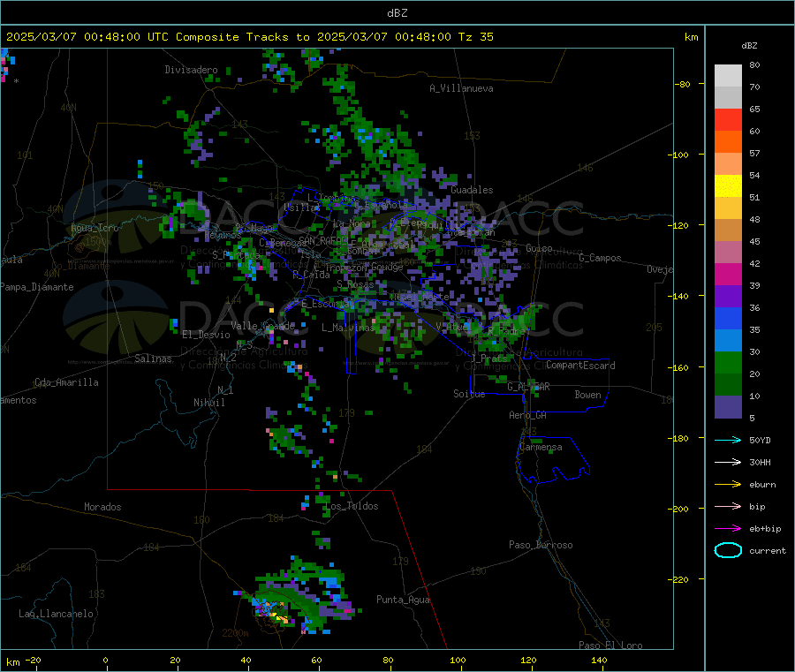
Task: Click the Paso_El_Loro map label
Action: click(x=610, y=646)
